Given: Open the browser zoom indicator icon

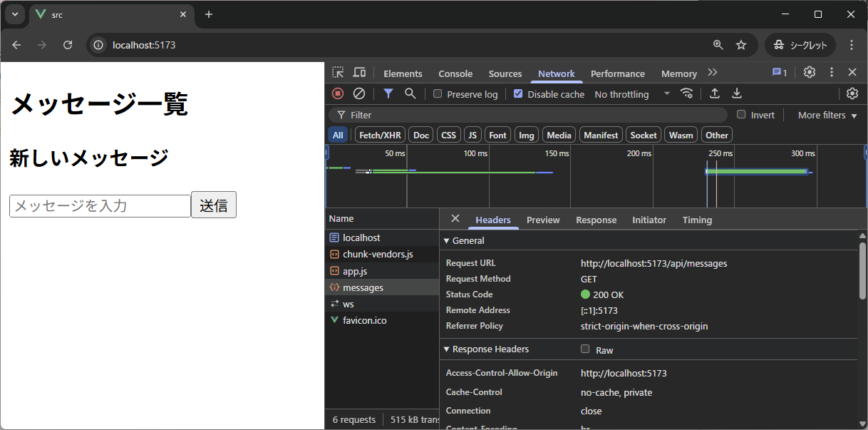Looking at the screenshot, I should 718,45.
